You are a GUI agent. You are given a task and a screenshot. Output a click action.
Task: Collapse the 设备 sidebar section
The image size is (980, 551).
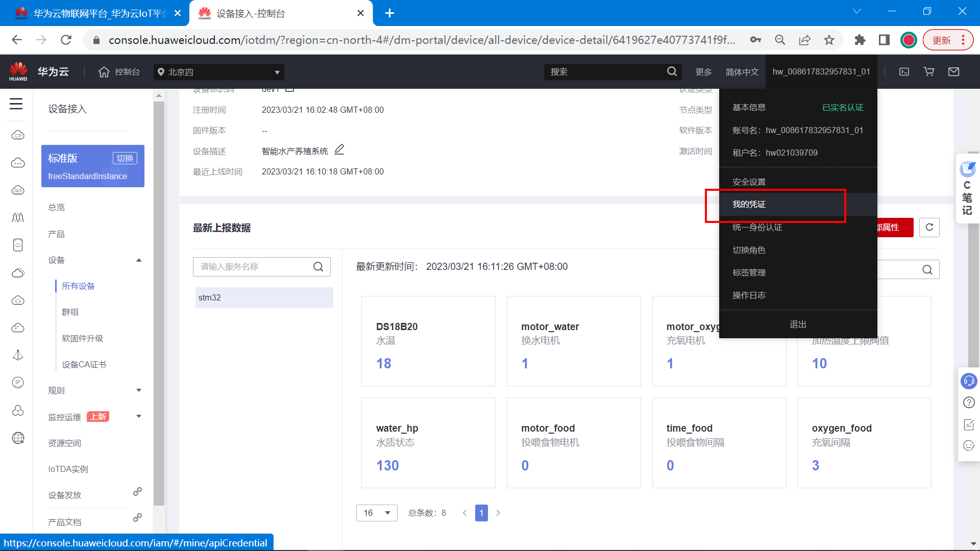coord(139,260)
